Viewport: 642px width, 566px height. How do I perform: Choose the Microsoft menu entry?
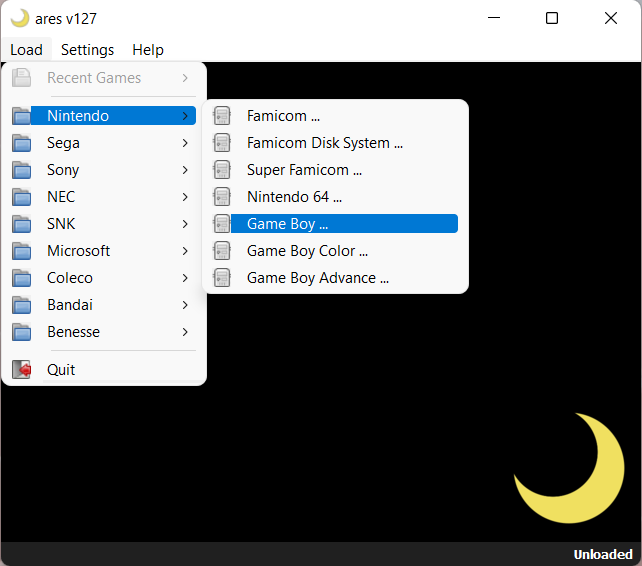(x=104, y=251)
